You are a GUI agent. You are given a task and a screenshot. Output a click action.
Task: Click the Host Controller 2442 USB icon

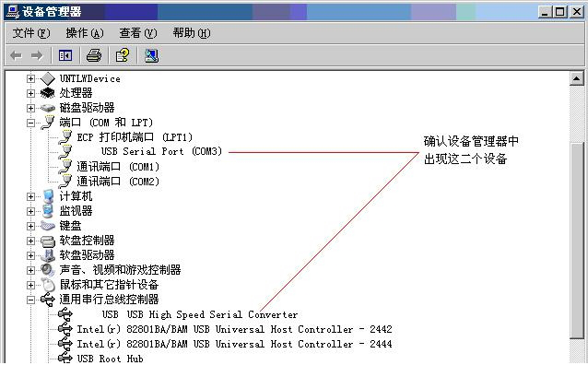tap(65, 329)
